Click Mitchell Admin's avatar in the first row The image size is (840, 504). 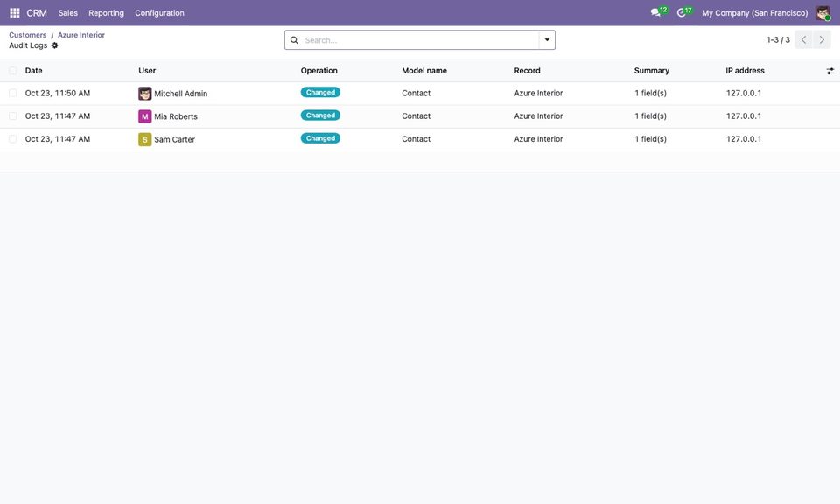(x=144, y=94)
